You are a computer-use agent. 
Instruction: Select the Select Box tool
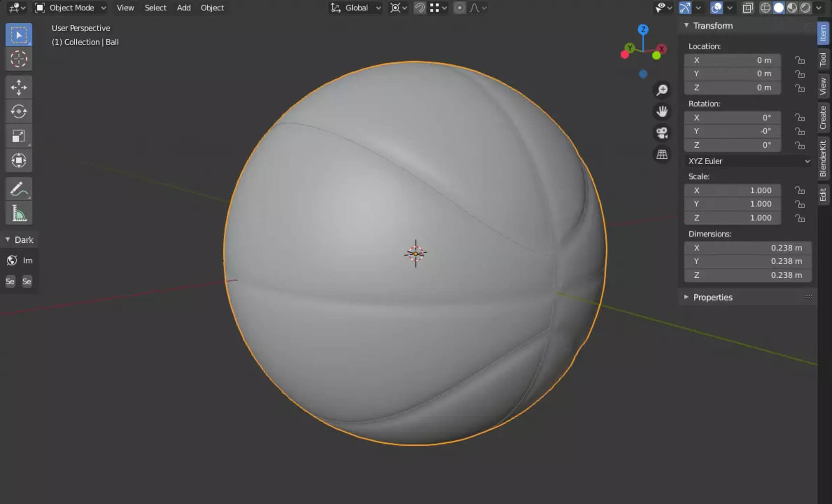(19, 35)
